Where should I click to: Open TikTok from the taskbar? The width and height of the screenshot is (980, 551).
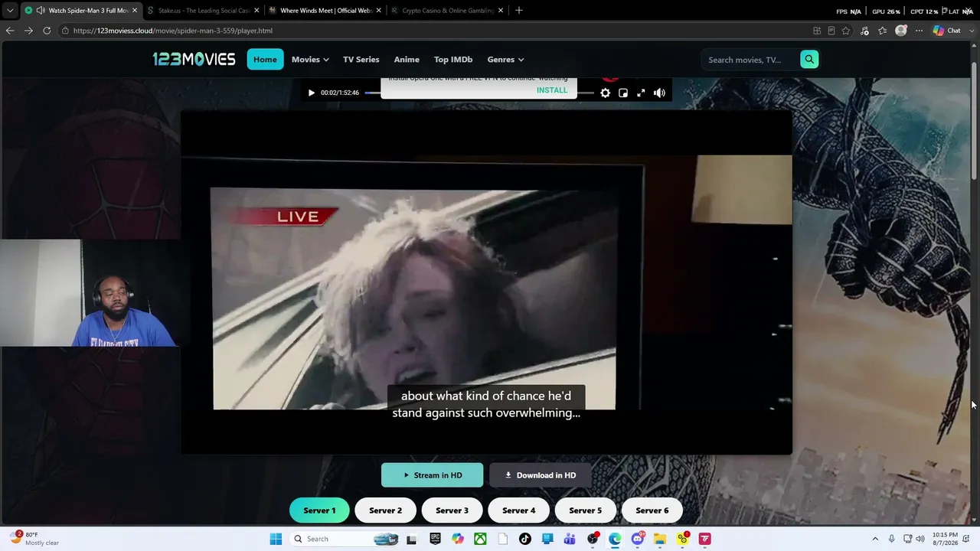[x=524, y=539]
